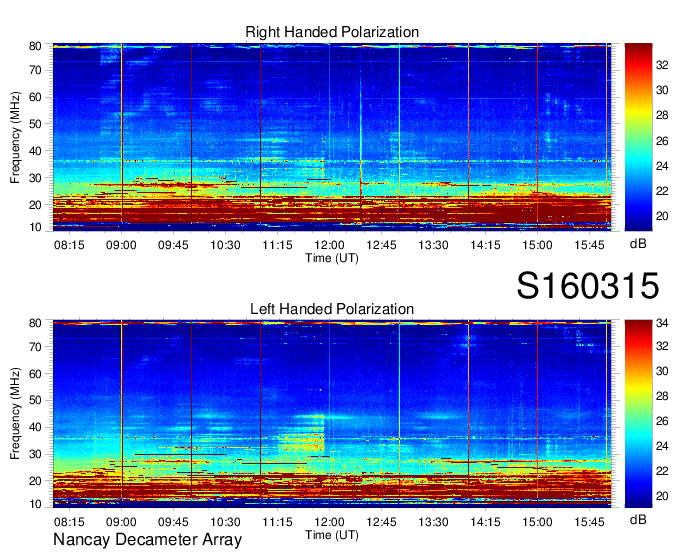Click the left-handed polarization spectrogram plot
Screen dimensions: 680x552
point(332,414)
